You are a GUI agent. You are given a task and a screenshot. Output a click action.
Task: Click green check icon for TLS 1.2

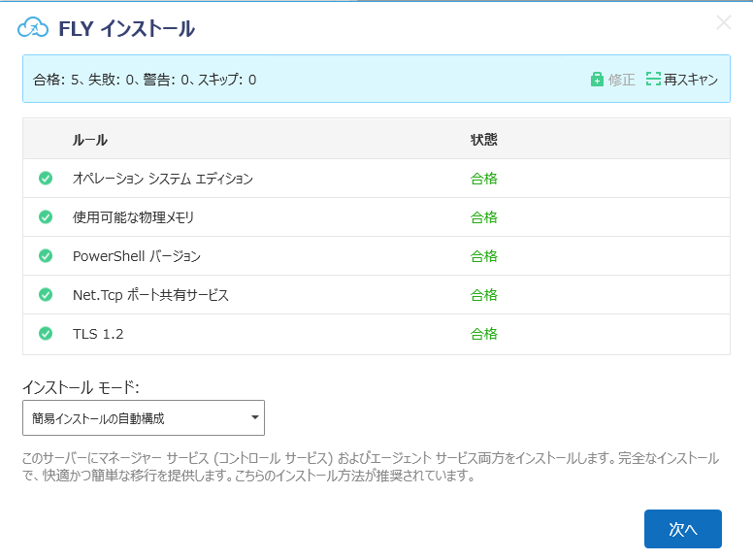click(46, 333)
